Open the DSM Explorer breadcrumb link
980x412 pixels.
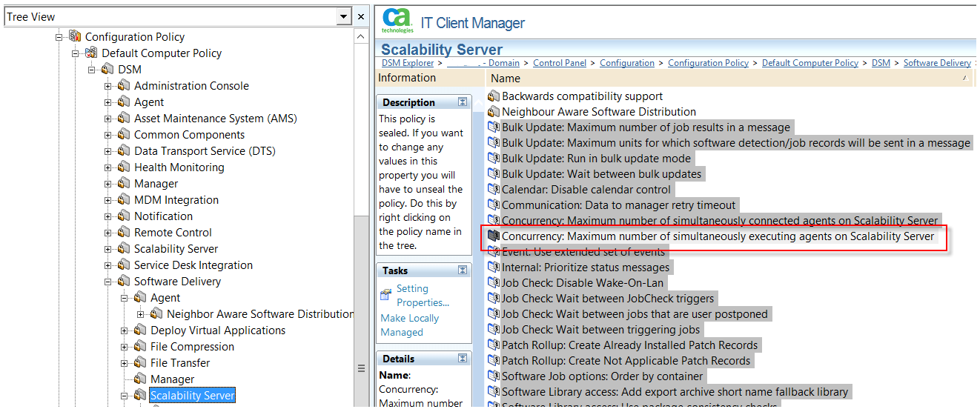[x=408, y=63]
